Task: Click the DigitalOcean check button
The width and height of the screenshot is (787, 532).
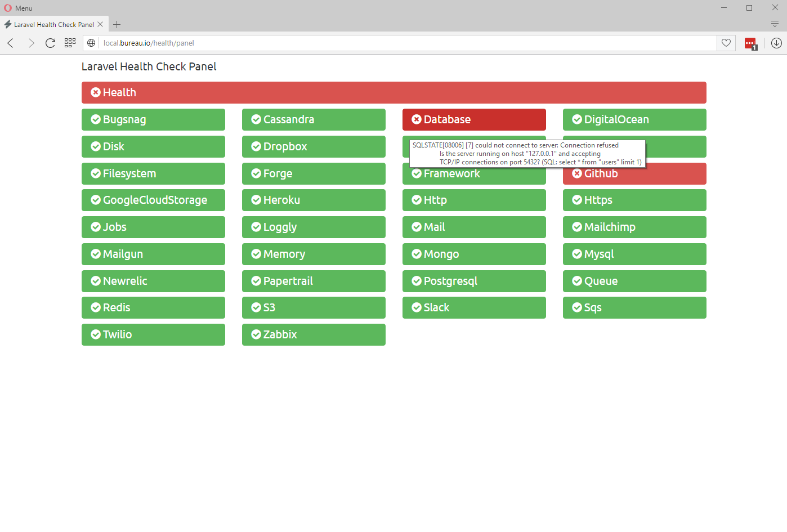Action: click(634, 119)
